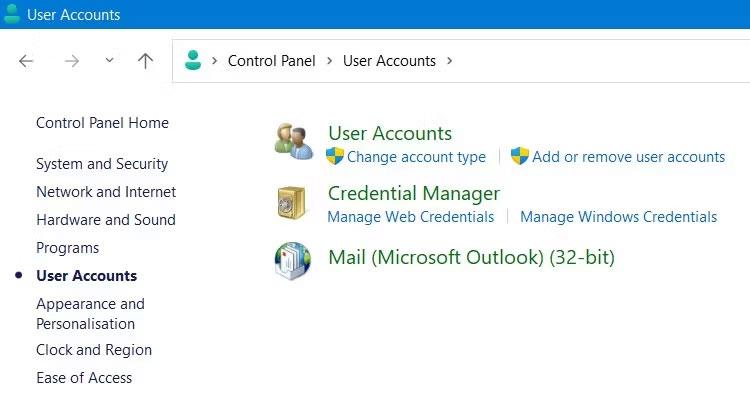This screenshot has width=750, height=408.
Task: Open the Credential Manager heading
Action: (414, 194)
